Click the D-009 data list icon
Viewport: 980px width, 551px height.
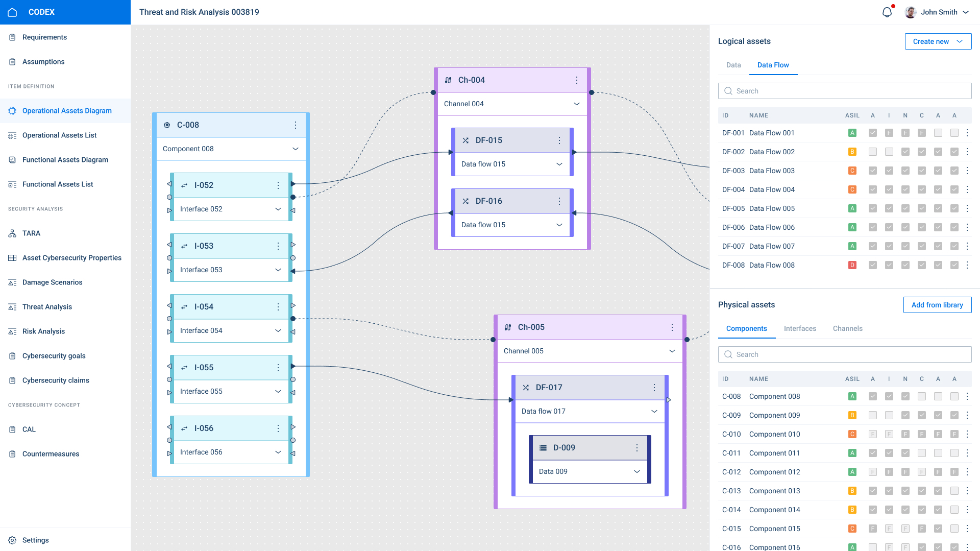pos(543,448)
